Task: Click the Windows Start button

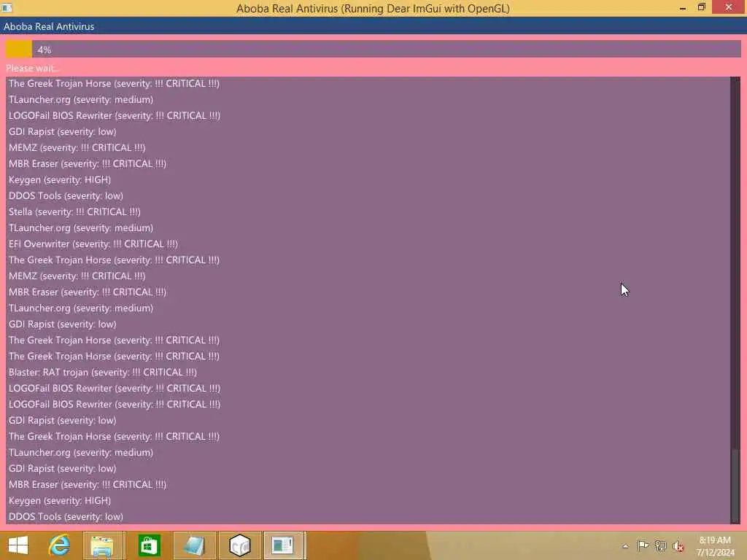Action: 18,545
